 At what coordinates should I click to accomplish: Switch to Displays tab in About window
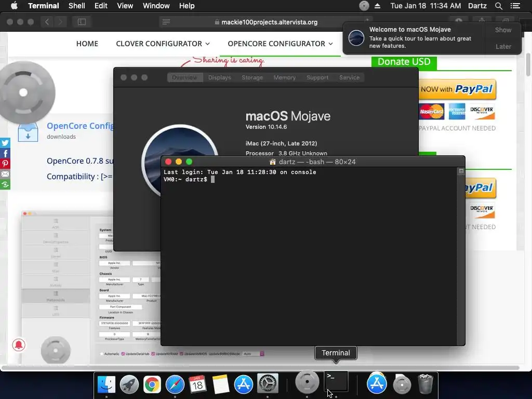[220, 77]
